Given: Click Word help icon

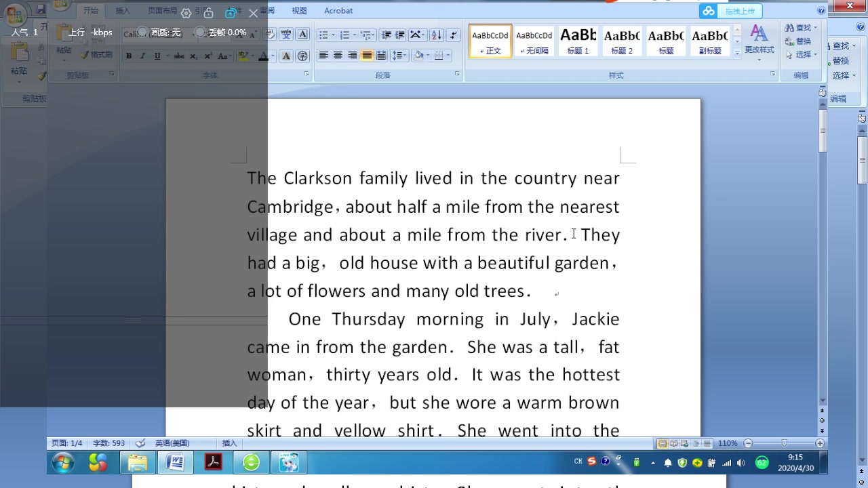Looking at the screenshot, I should tap(821, 11).
